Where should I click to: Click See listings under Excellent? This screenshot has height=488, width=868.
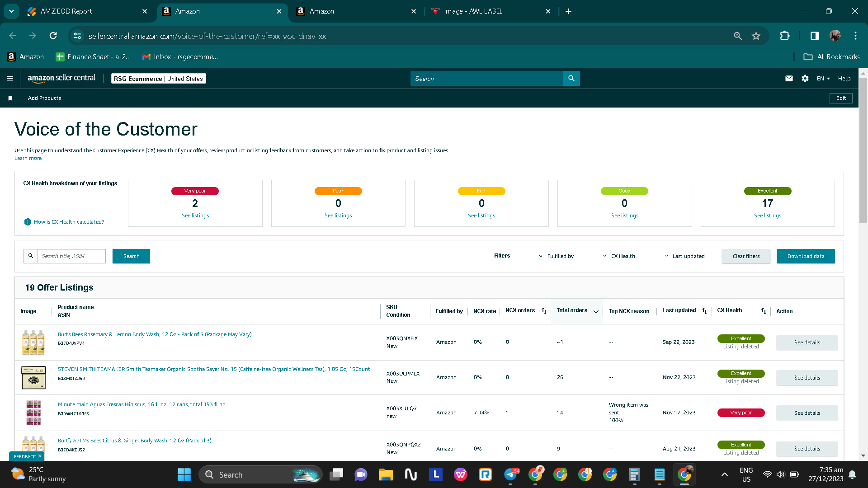pyautogui.click(x=768, y=216)
